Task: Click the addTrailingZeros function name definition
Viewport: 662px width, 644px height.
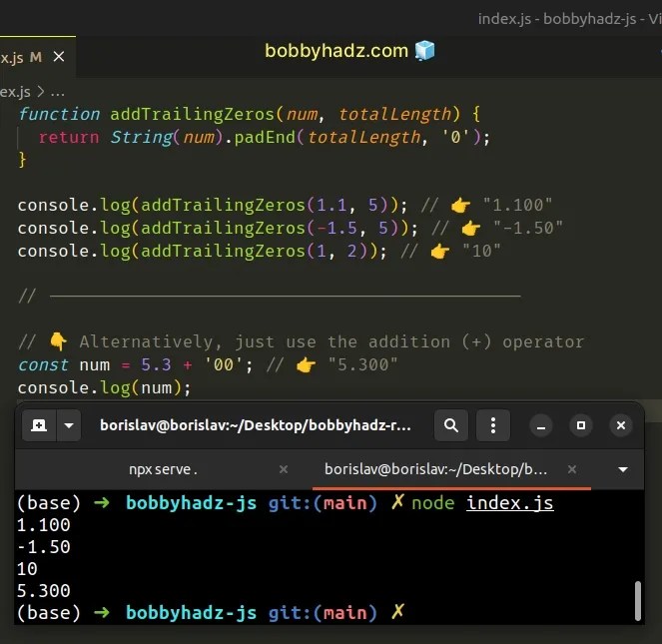Action: point(193,114)
